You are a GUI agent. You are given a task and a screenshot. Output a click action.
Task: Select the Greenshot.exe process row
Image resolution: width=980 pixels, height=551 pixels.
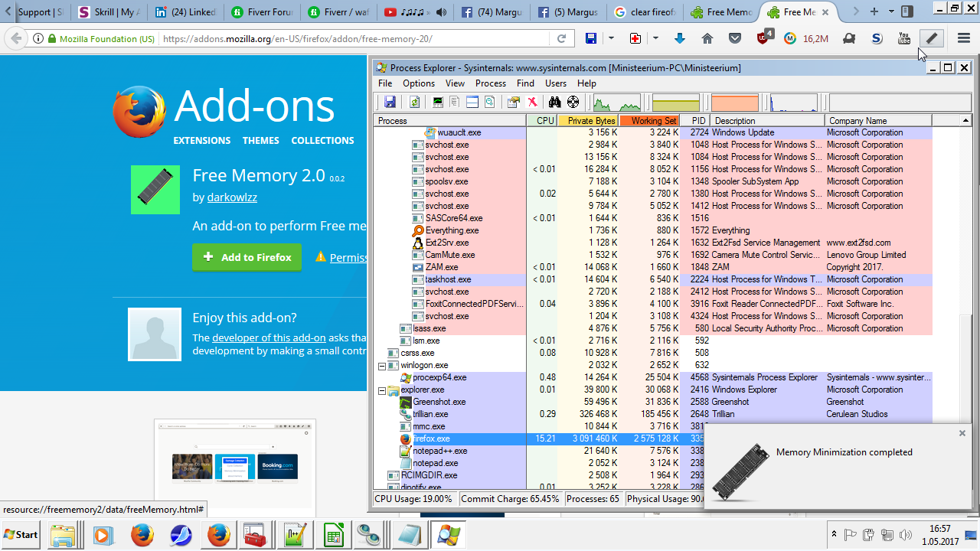654,402
